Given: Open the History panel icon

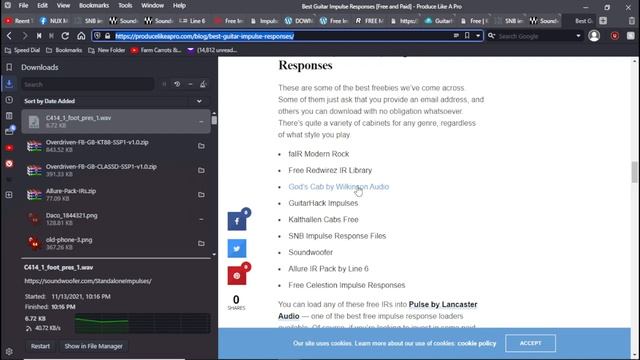Looking at the screenshot, I should [x=9, y=100].
